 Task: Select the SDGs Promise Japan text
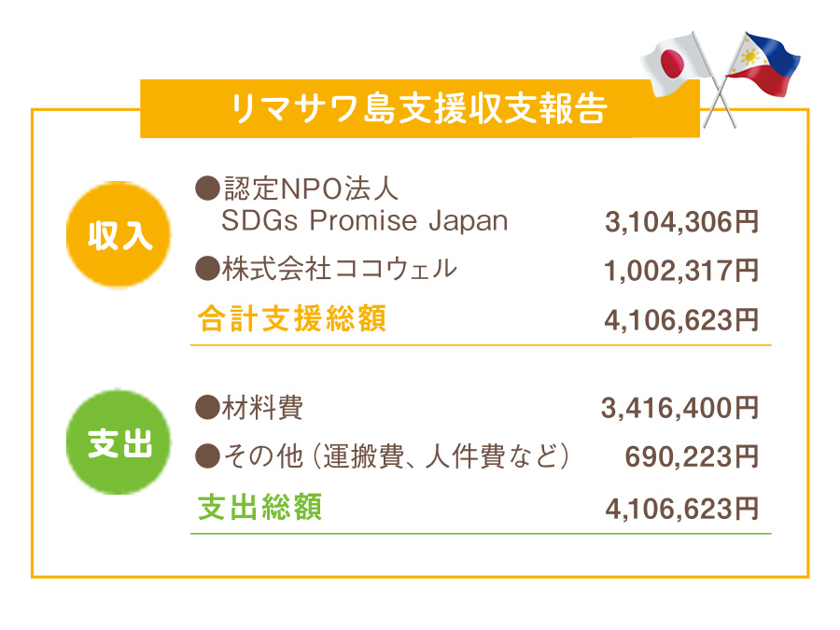[x=364, y=220]
